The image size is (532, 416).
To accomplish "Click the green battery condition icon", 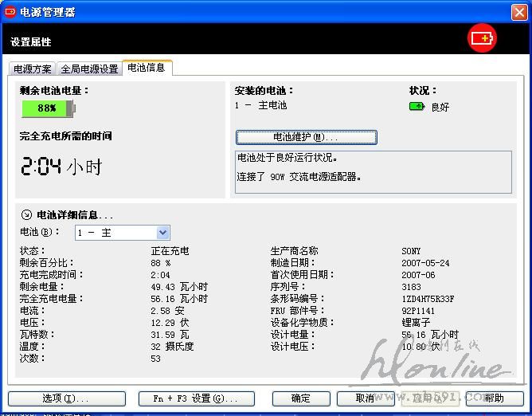I will (417, 106).
